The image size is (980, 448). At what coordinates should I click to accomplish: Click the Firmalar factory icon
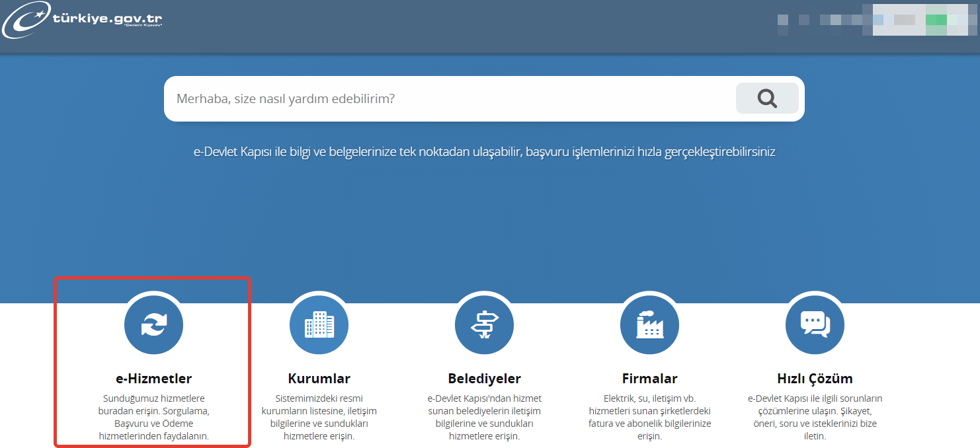tap(649, 324)
